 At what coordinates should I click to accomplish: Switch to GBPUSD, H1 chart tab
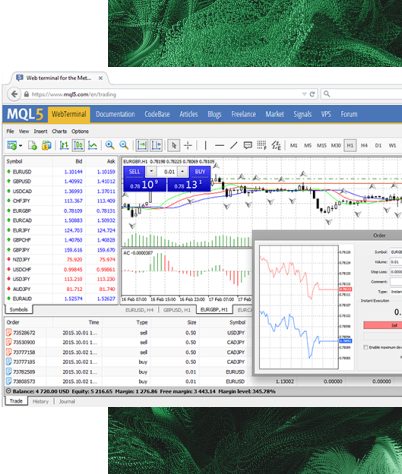(177, 310)
